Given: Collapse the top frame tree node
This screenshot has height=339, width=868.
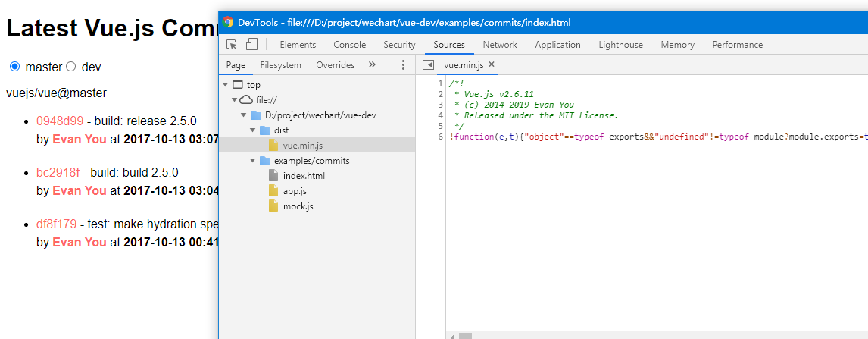Looking at the screenshot, I should click(225, 85).
